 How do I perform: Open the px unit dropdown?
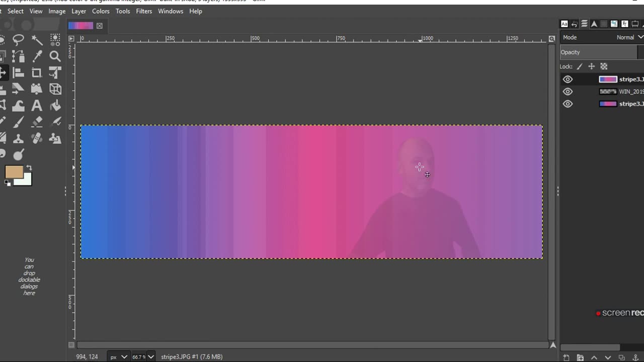point(118,357)
